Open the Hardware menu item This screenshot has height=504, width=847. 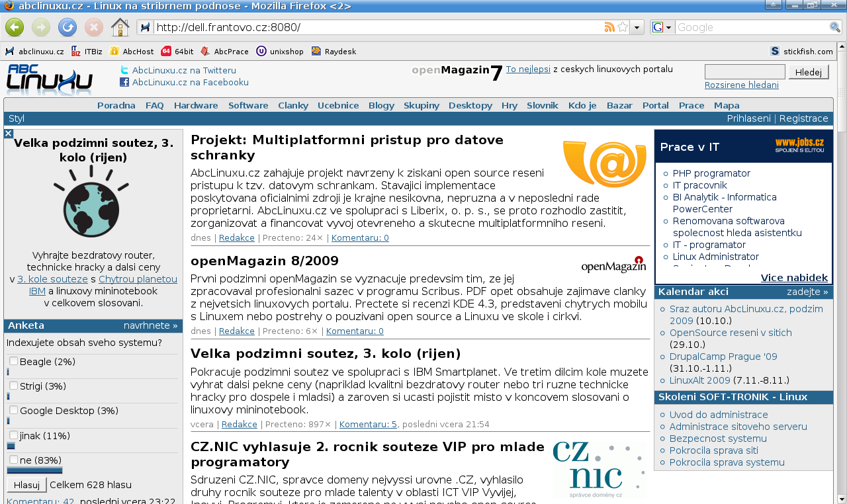(x=196, y=105)
